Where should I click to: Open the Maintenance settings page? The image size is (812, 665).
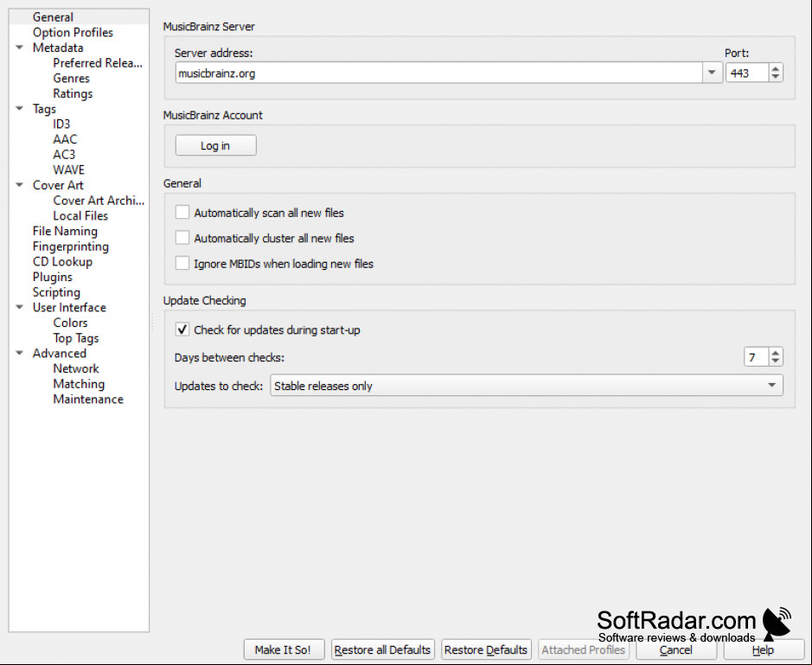tap(88, 399)
